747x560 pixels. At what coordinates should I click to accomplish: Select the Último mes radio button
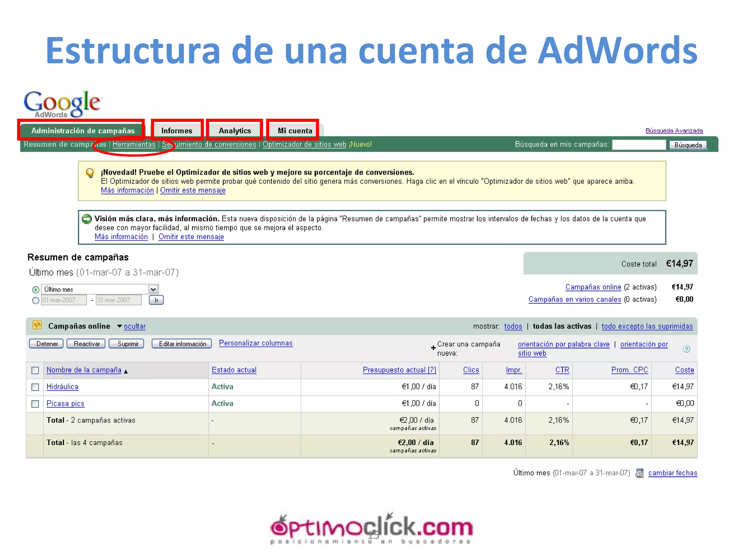(35, 290)
